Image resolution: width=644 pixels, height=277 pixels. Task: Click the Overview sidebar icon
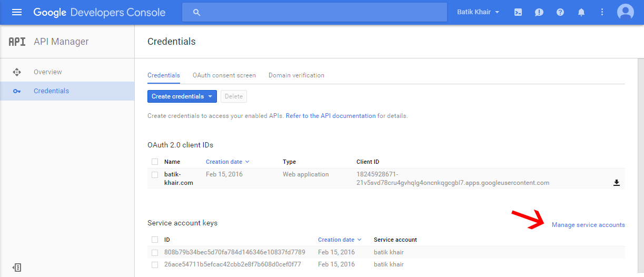(x=17, y=72)
